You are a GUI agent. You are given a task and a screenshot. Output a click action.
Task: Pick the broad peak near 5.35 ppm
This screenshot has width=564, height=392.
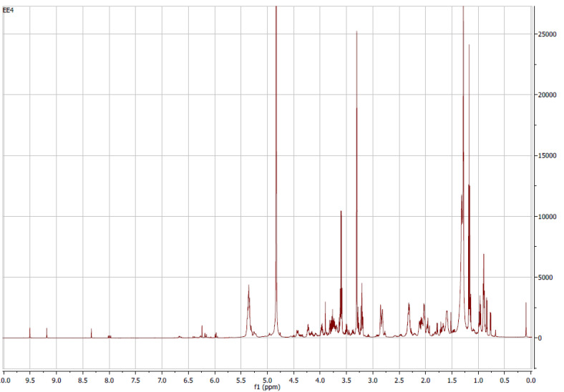pyautogui.click(x=248, y=310)
